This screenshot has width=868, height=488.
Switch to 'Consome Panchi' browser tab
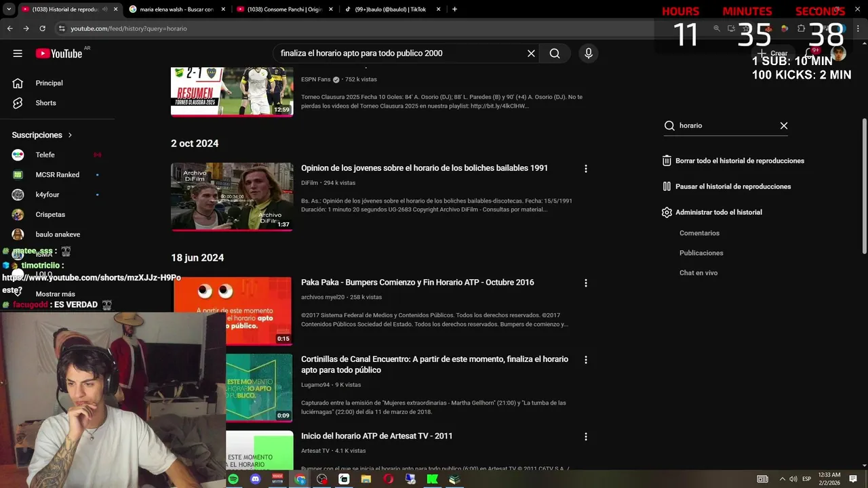pos(284,9)
